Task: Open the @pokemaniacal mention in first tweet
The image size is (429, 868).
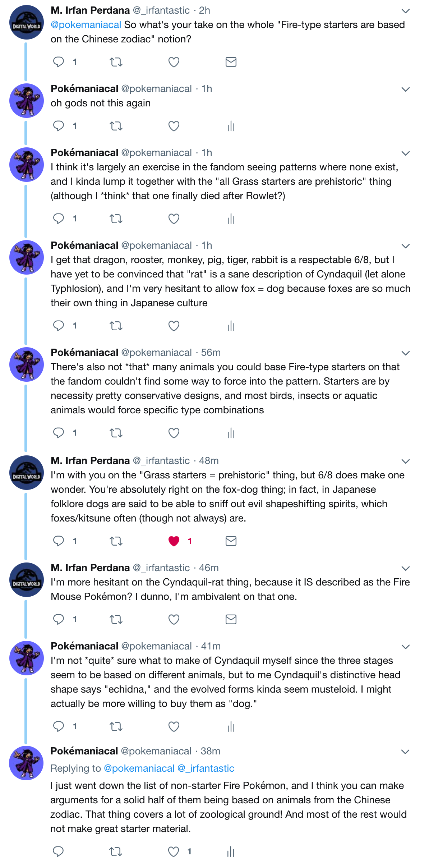Action: 86,25
